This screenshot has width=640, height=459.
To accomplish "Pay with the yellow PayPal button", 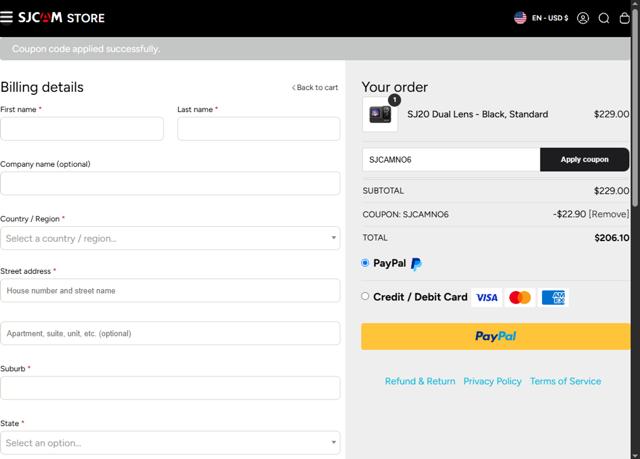I will click(496, 336).
